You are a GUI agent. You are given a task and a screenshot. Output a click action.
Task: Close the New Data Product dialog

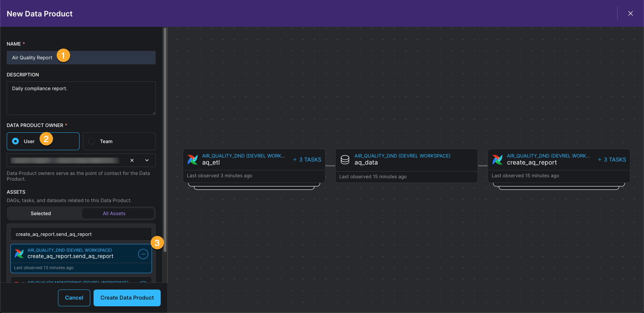point(630,13)
